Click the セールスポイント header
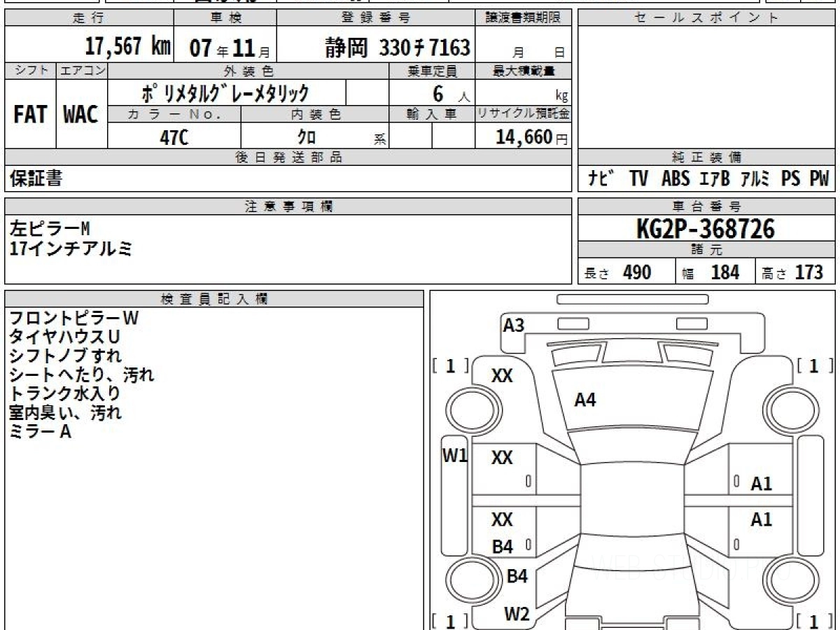The width and height of the screenshot is (840, 630). [706, 18]
